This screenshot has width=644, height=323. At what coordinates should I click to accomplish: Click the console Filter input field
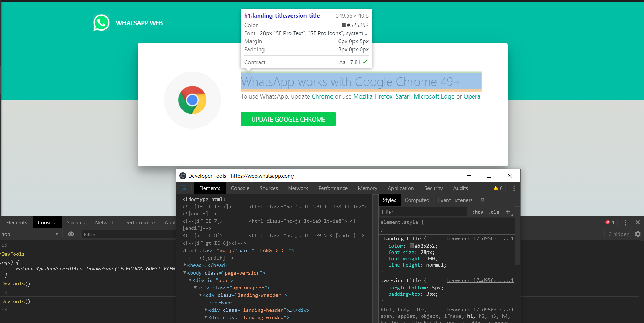129,234
